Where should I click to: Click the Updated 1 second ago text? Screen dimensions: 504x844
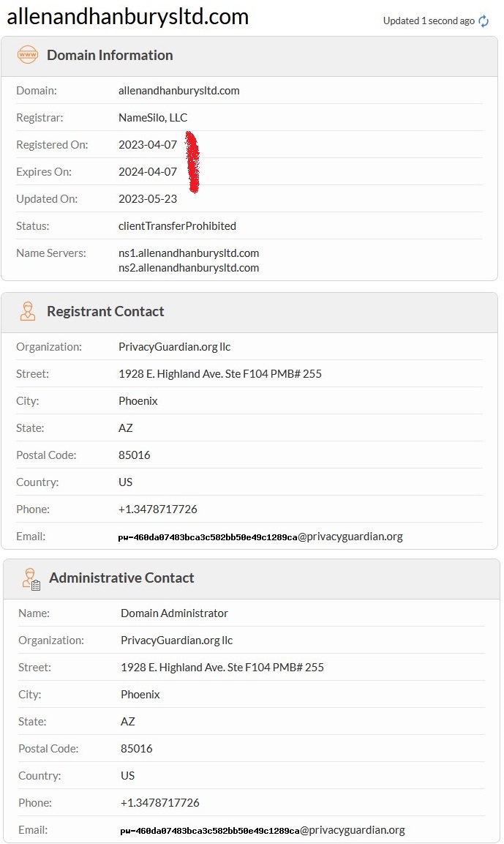point(429,21)
